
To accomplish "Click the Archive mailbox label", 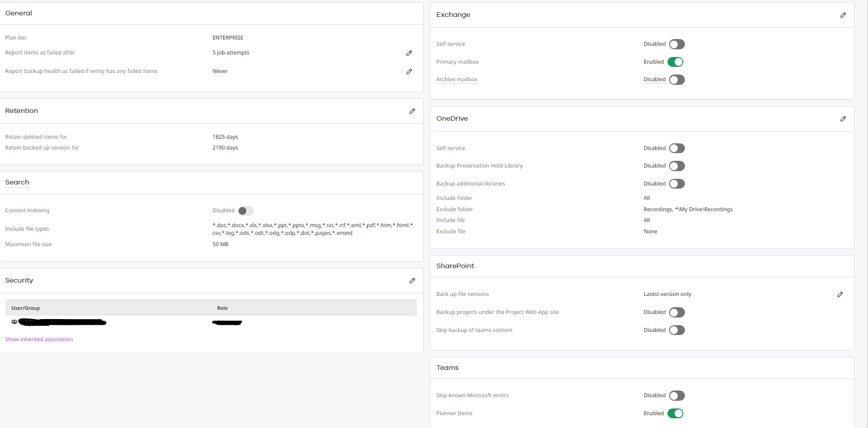I will 457,80.
